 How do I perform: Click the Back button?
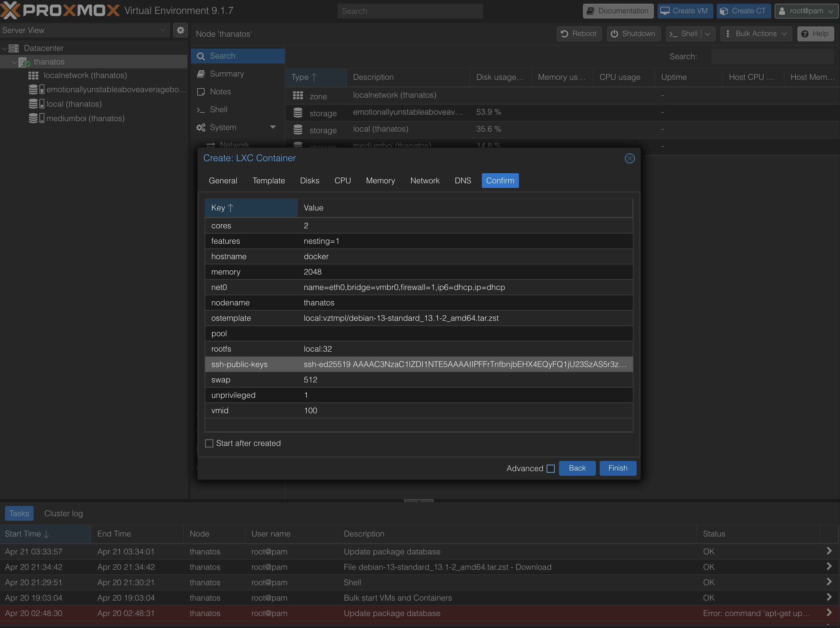pos(577,468)
